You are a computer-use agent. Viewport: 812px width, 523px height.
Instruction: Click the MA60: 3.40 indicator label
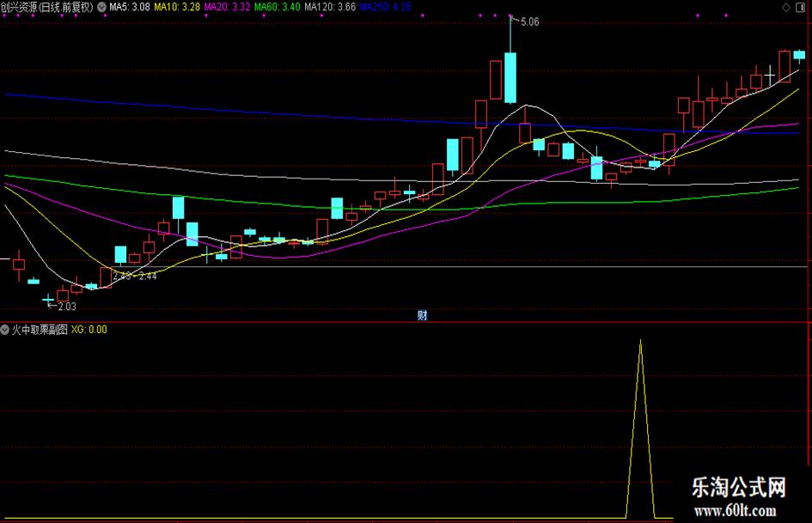click(277, 7)
